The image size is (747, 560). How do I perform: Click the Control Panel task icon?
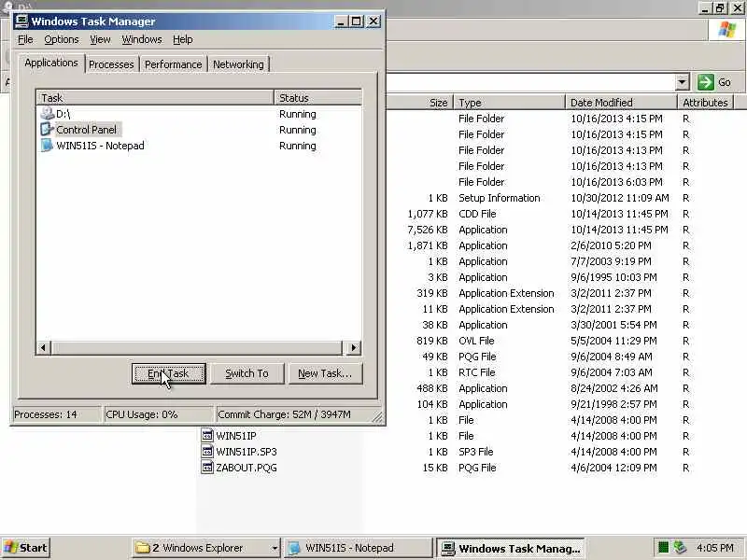47,130
